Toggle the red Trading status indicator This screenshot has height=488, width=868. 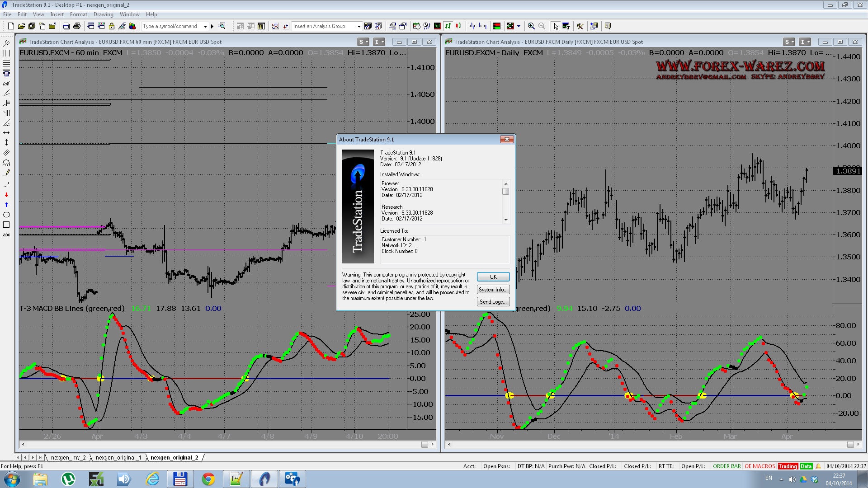(x=788, y=466)
